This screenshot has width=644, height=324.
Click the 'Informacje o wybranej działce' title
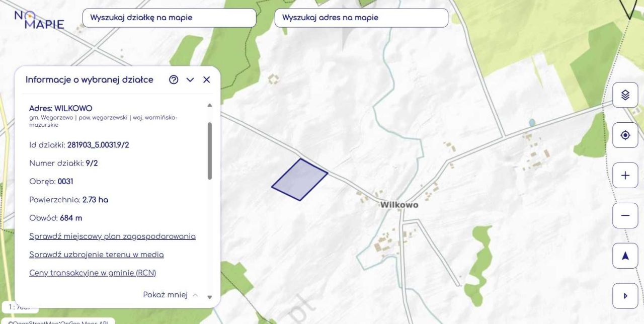point(90,79)
